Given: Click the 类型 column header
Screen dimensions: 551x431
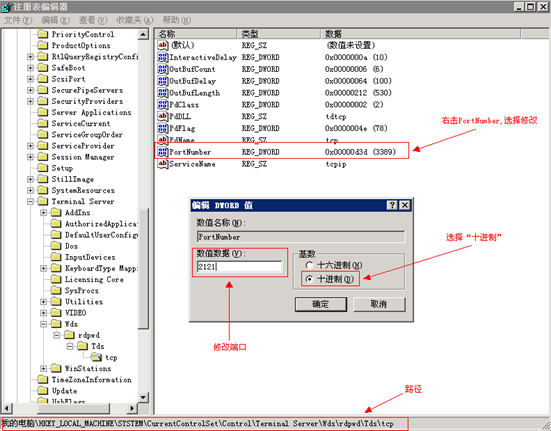Looking at the screenshot, I should (x=279, y=34).
